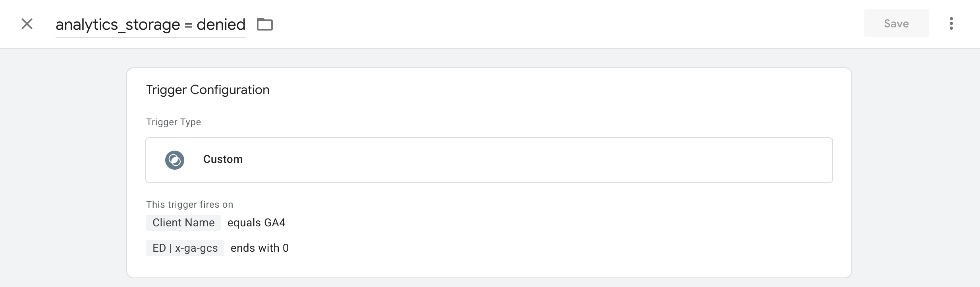Click the "Trigger Configuration" heading

coord(208,90)
